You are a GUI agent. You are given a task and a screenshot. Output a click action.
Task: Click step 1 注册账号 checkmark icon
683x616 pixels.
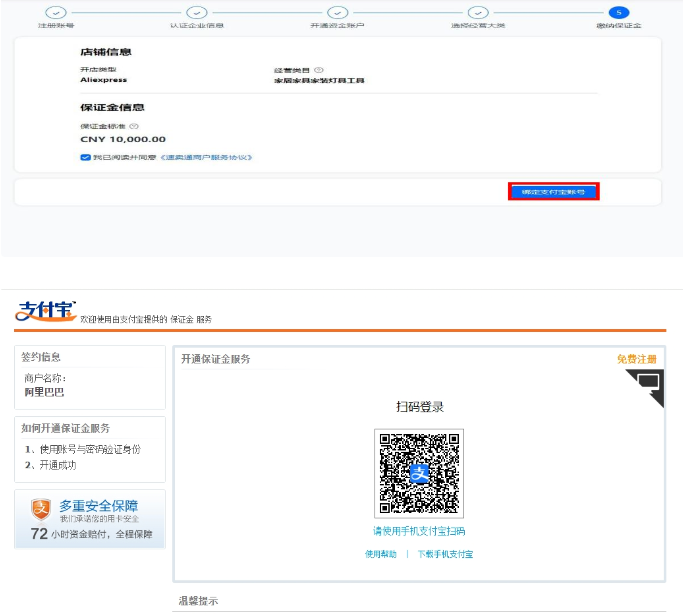point(56,12)
